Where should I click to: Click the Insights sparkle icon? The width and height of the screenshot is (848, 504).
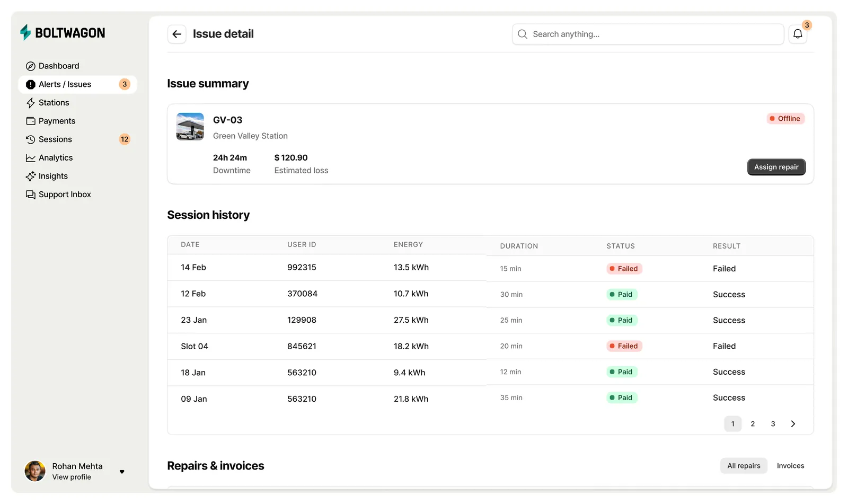coord(31,176)
